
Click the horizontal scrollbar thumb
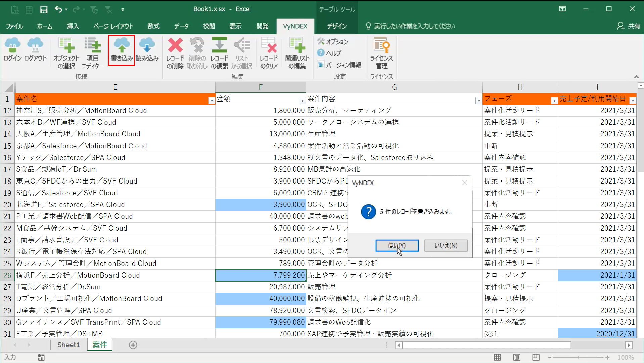[487, 345]
